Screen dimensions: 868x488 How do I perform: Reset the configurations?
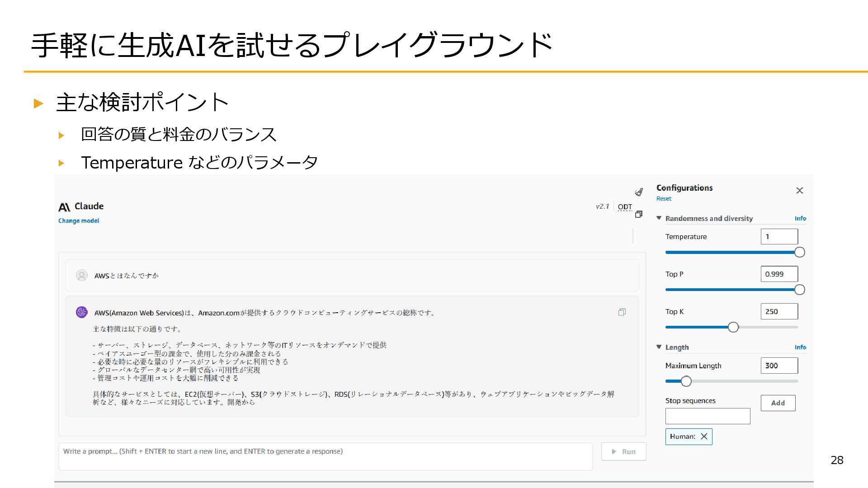(664, 198)
